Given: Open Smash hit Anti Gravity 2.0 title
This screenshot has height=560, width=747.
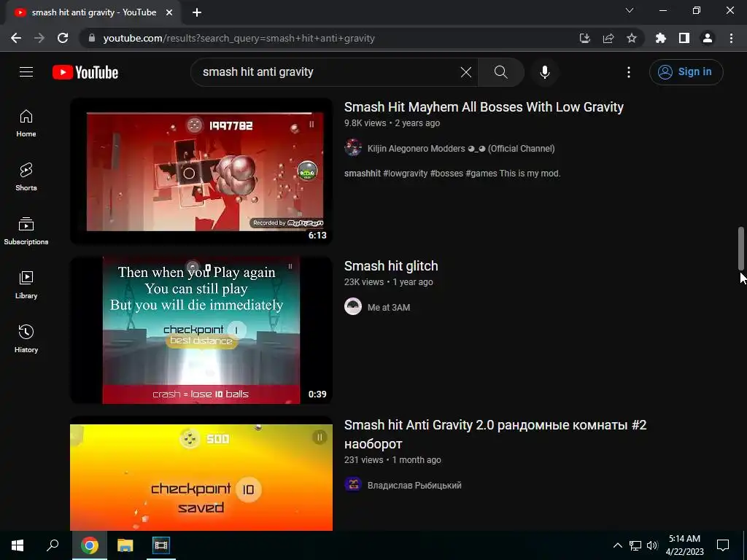Looking at the screenshot, I should click(495, 434).
